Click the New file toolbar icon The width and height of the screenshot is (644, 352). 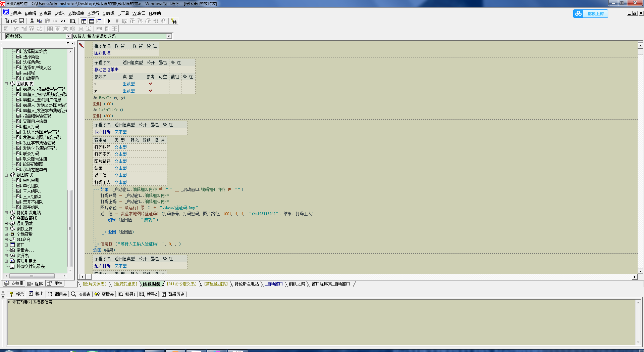click(x=6, y=21)
